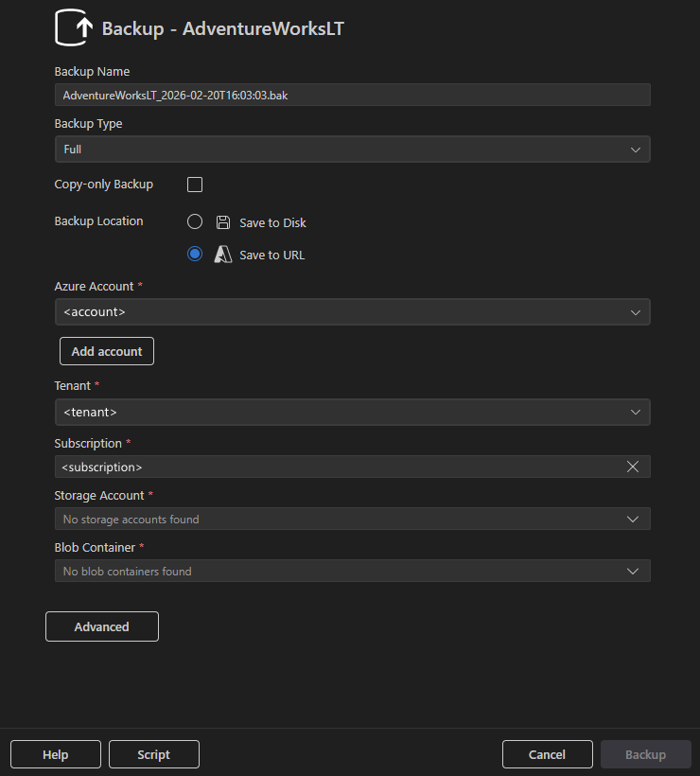Clear the Subscription field using the X icon
Viewport: 700px width, 776px height.
point(633,467)
